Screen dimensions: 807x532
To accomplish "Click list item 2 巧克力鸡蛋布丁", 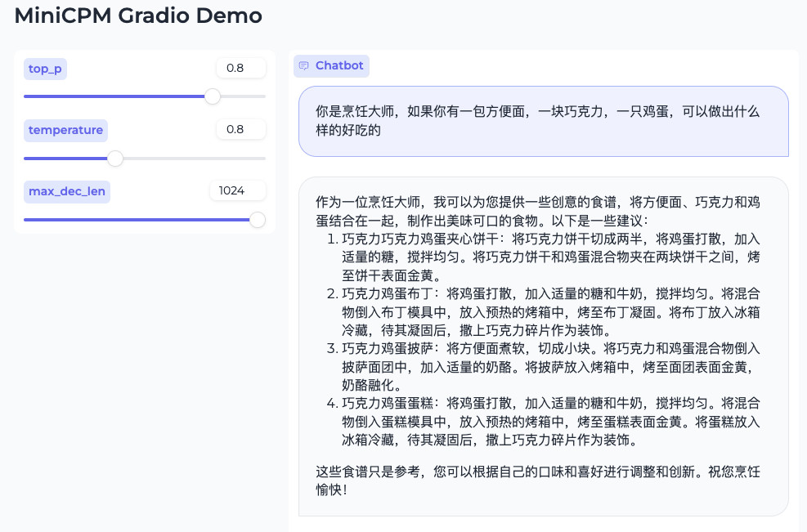I will point(544,312).
